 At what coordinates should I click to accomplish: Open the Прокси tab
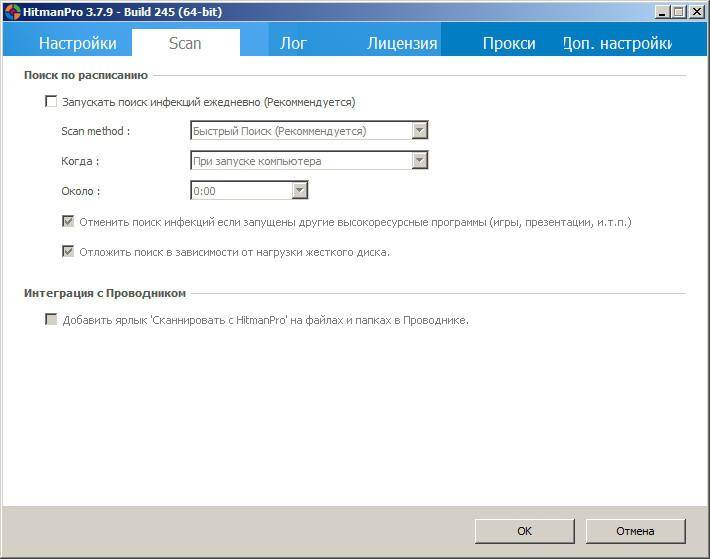click(509, 43)
